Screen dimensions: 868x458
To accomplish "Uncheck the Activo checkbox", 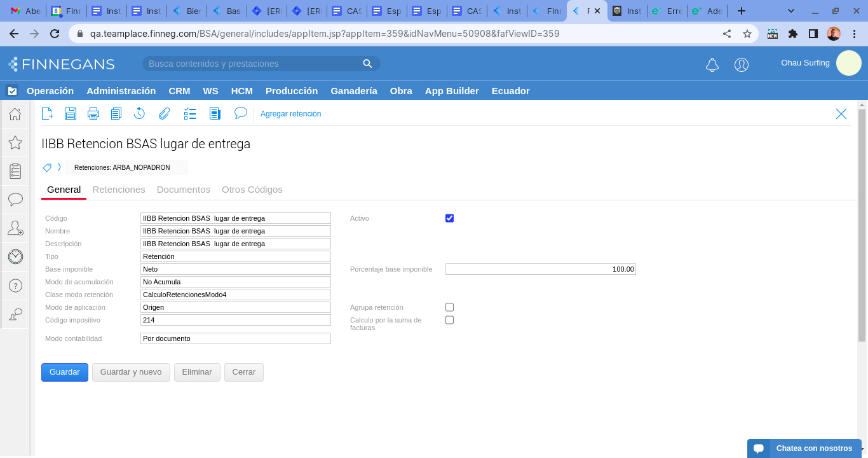I will pyautogui.click(x=450, y=218).
